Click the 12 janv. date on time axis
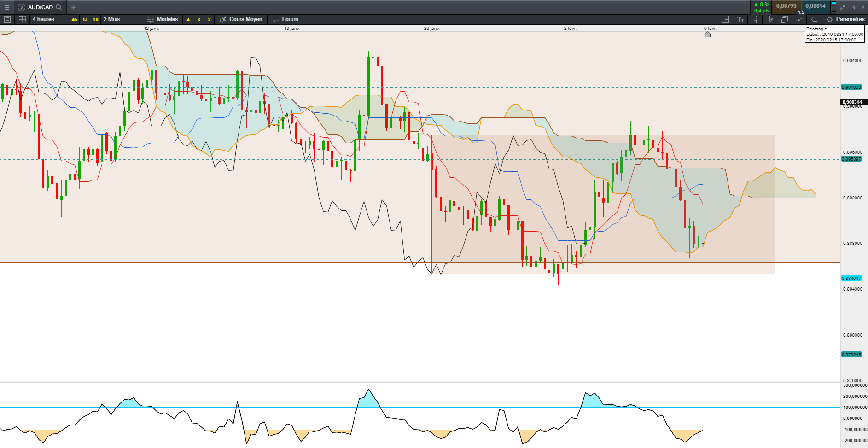The height and width of the screenshot is (448, 868). [151, 29]
